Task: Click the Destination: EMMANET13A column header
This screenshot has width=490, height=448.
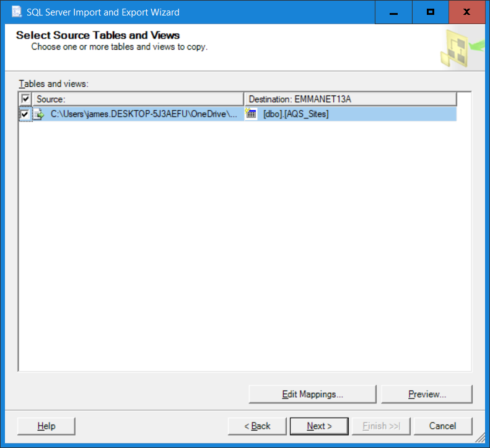Action: click(x=351, y=99)
